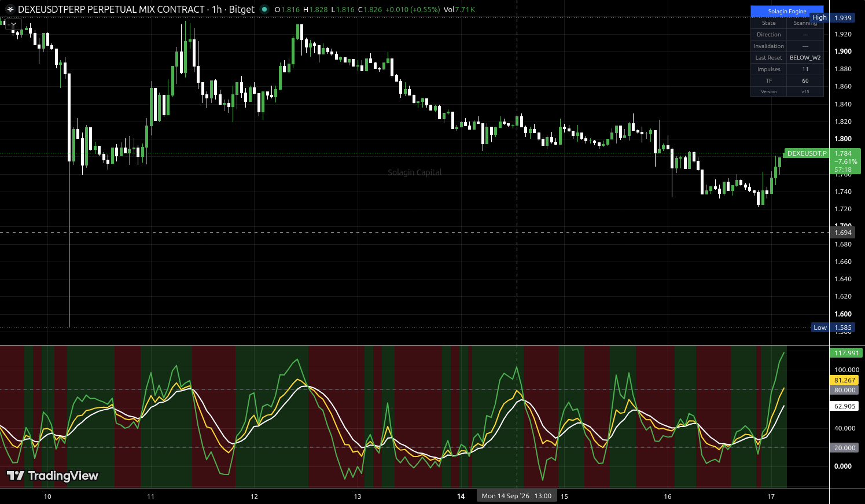Click the TradingView logo
The height and width of the screenshot is (504, 865).
coord(53,476)
